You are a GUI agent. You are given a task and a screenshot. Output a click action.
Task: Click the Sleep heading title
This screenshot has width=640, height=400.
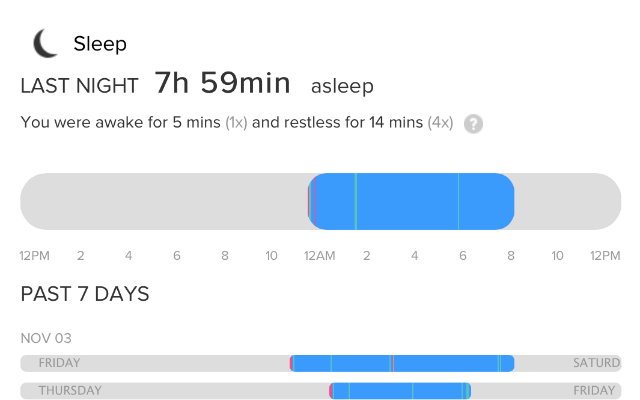click(100, 44)
